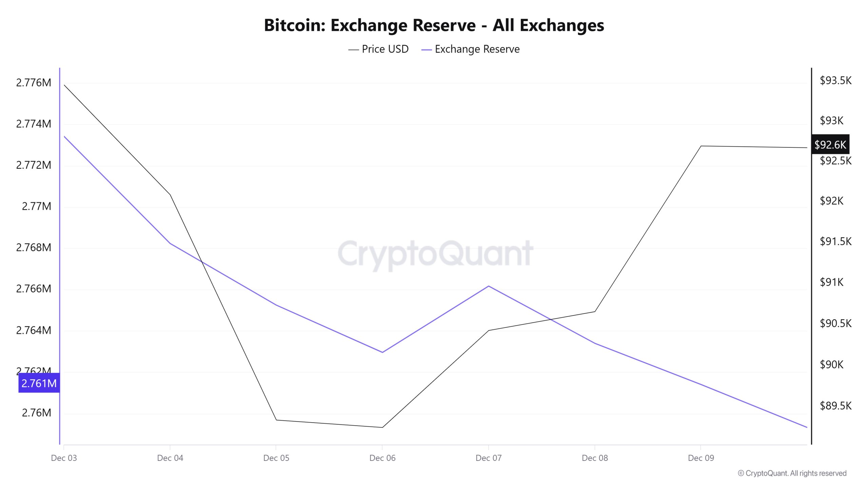Click the price line point at Dec 08
Viewport: 868px width, 488px height.
click(x=595, y=311)
